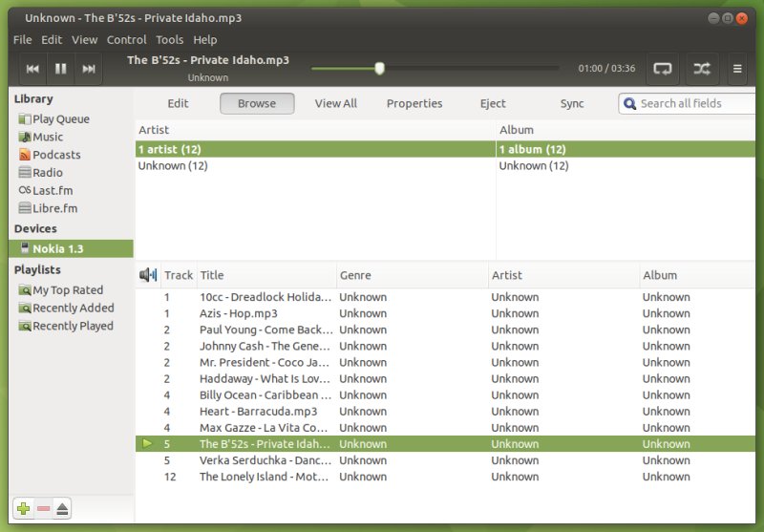This screenshot has height=532, width=764.
Task: Open search options magnifier icon
Action: 630,103
